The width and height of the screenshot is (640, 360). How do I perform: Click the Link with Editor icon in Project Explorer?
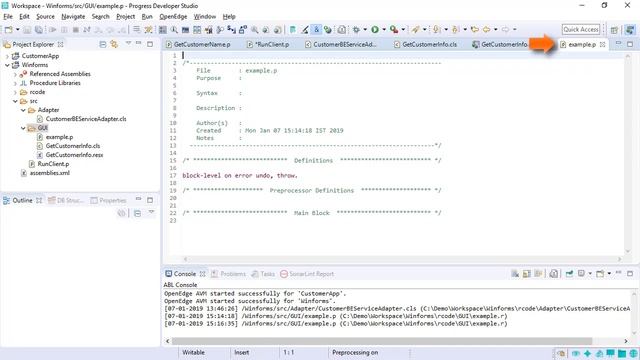click(x=114, y=44)
